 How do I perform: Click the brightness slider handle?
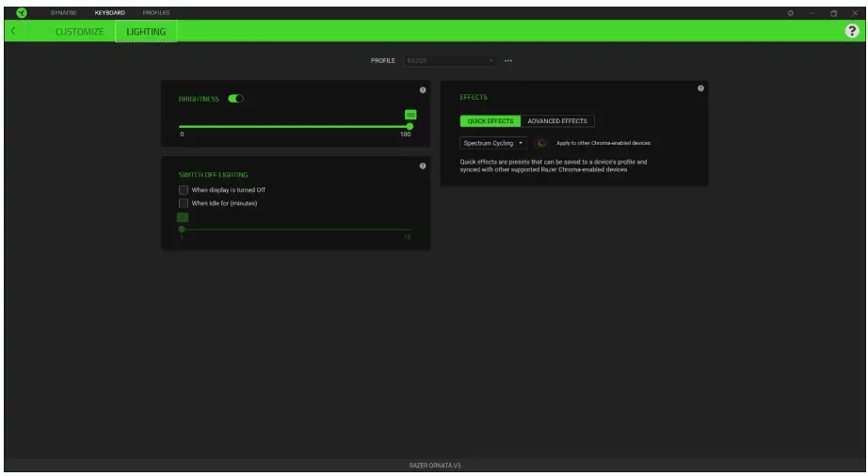pos(410,127)
